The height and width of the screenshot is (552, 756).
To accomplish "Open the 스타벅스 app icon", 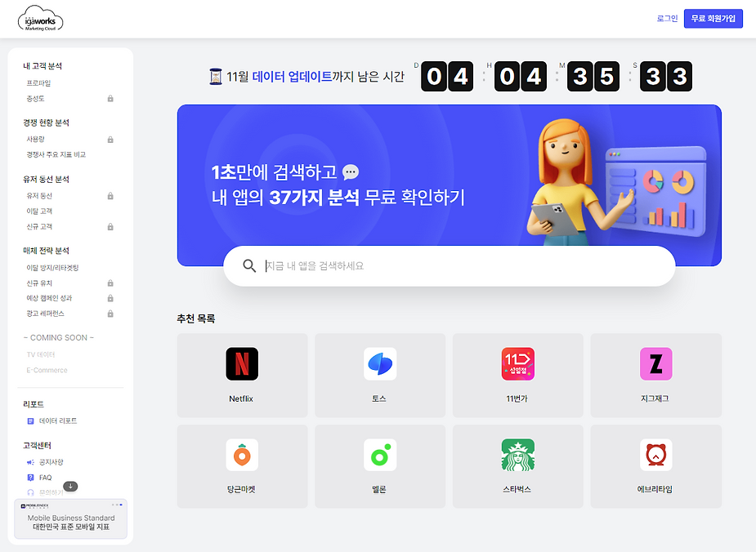I will (x=518, y=455).
